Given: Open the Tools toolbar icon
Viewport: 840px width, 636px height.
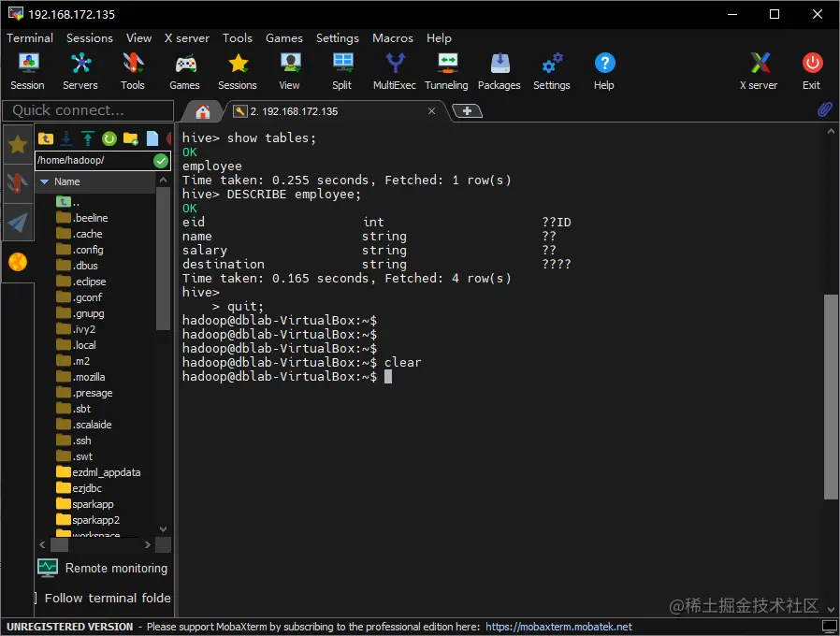Looking at the screenshot, I should [x=132, y=71].
